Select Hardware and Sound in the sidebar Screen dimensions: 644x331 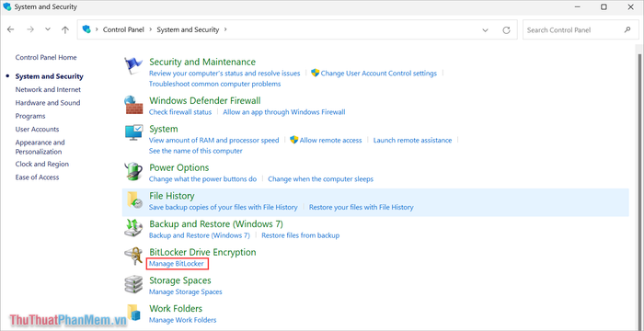(48, 103)
